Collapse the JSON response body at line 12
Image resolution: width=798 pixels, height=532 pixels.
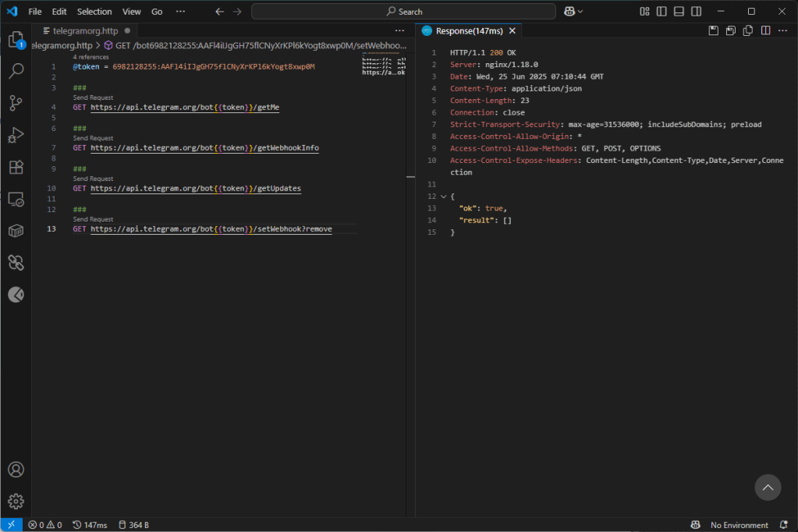pyautogui.click(x=443, y=197)
